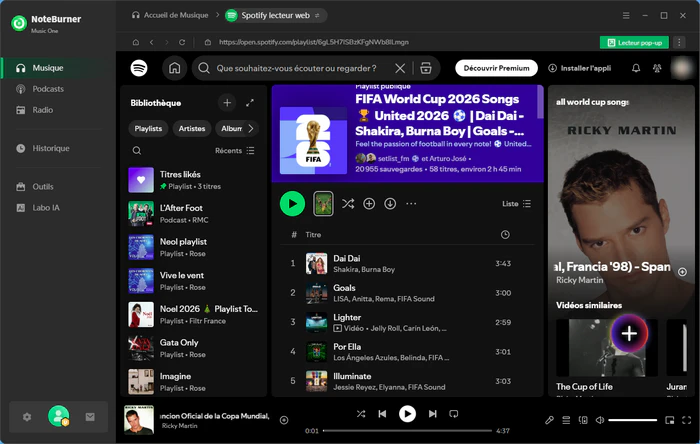
Task: Open the Spotify home icon button
Action: (174, 68)
